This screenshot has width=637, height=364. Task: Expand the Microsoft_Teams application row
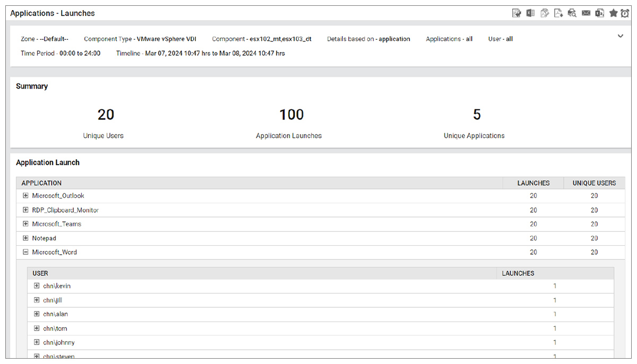(x=25, y=224)
